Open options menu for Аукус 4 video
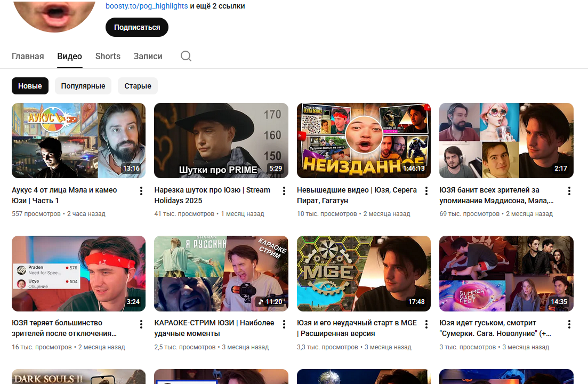Screen dimensions: 588x384 (x=141, y=191)
